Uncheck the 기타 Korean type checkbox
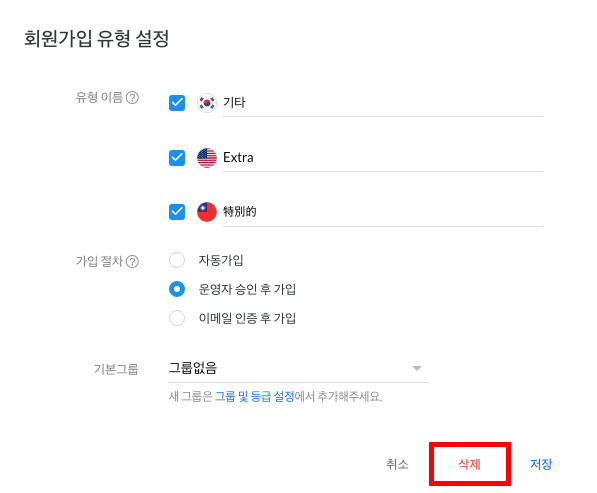This screenshot has height=493, width=597. tap(177, 103)
